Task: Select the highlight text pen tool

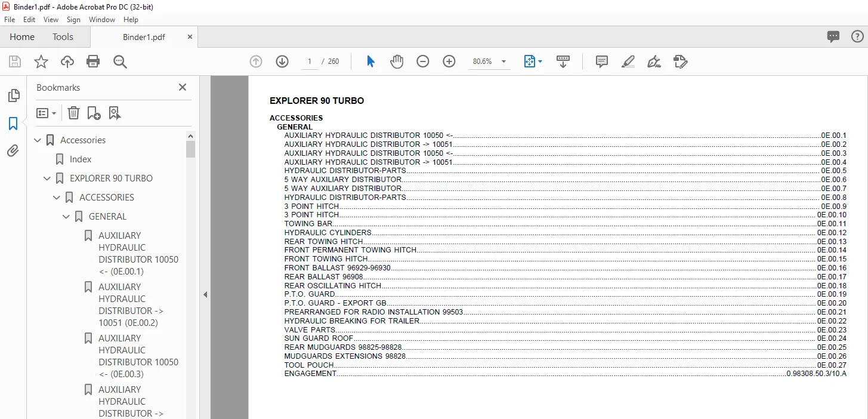Action: 628,61
